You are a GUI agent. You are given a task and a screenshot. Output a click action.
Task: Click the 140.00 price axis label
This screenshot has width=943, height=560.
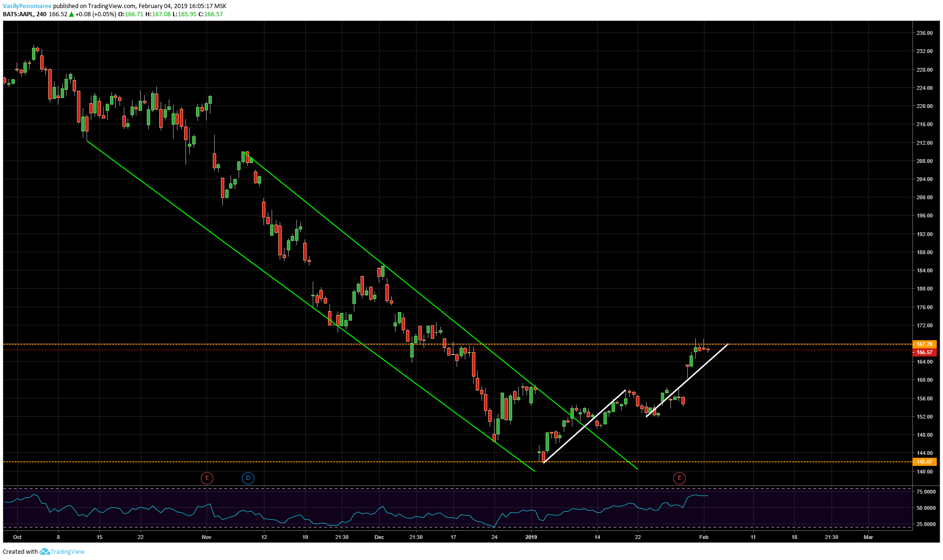click(x=924, y=472)
